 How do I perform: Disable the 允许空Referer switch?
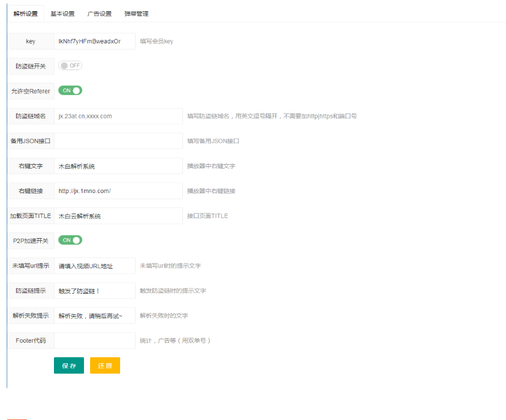pos(70,90)
